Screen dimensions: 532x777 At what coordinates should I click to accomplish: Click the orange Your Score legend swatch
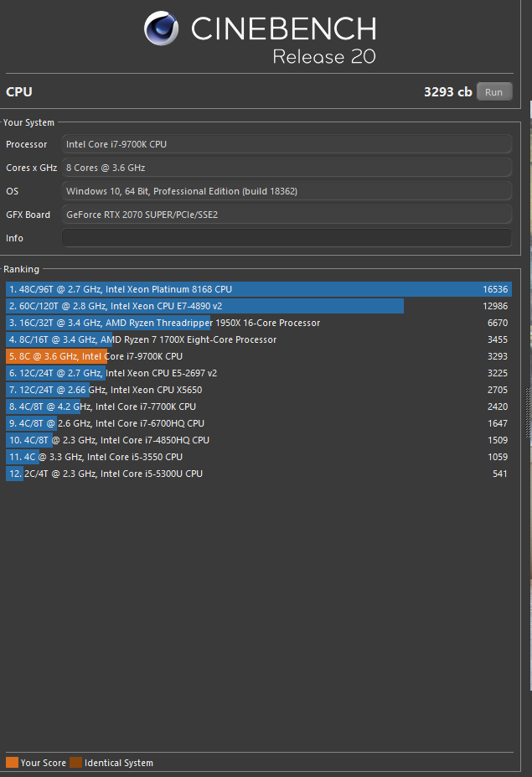click(12, 763)
